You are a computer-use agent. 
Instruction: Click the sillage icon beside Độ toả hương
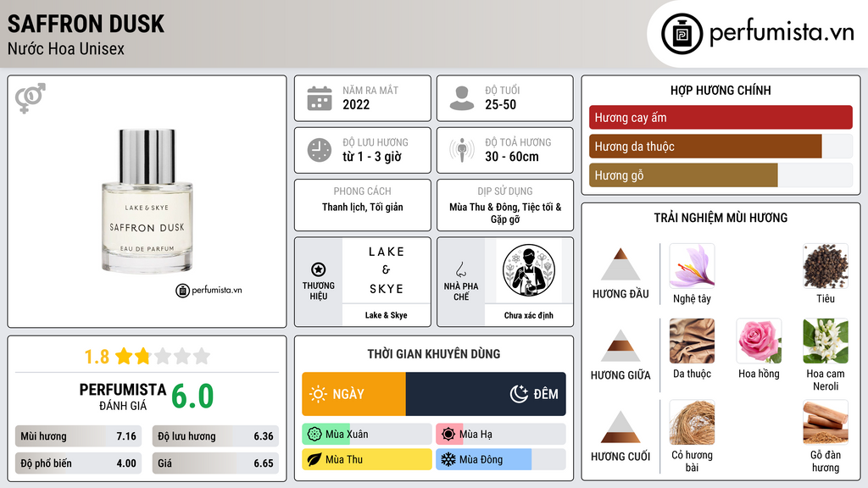point(462,149)
